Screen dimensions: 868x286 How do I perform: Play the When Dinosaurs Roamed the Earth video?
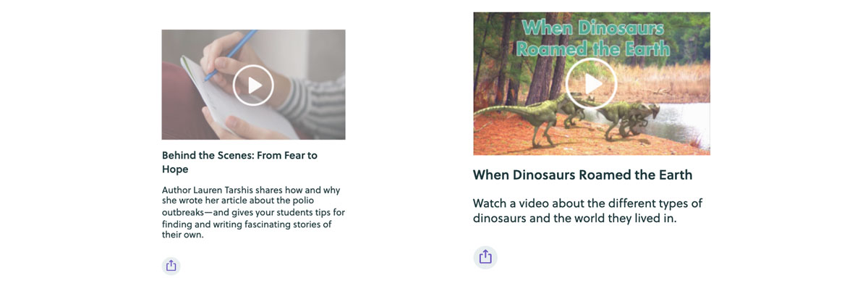(x=592, y=83)
